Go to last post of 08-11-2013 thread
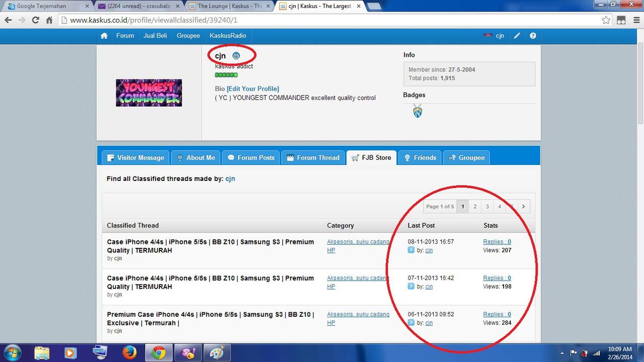 click(411, 250)
